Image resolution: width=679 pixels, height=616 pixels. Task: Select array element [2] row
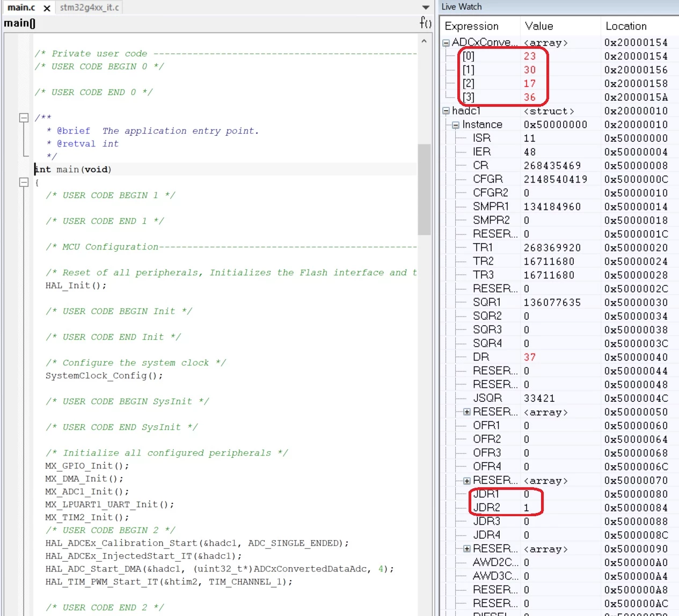pos(560,84)
